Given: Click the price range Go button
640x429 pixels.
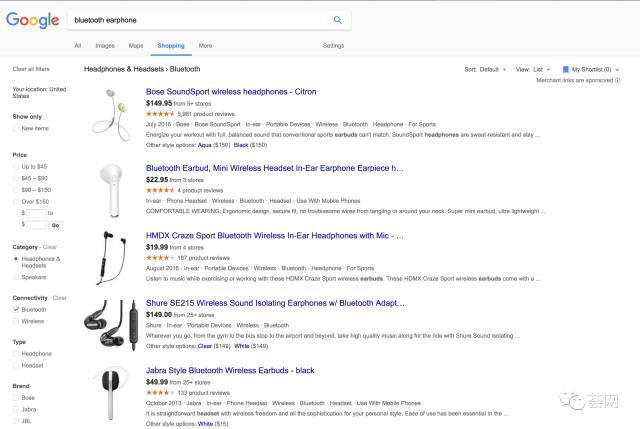Looking at the screenshot, I should pyautogui.click(x=56, y=225).
